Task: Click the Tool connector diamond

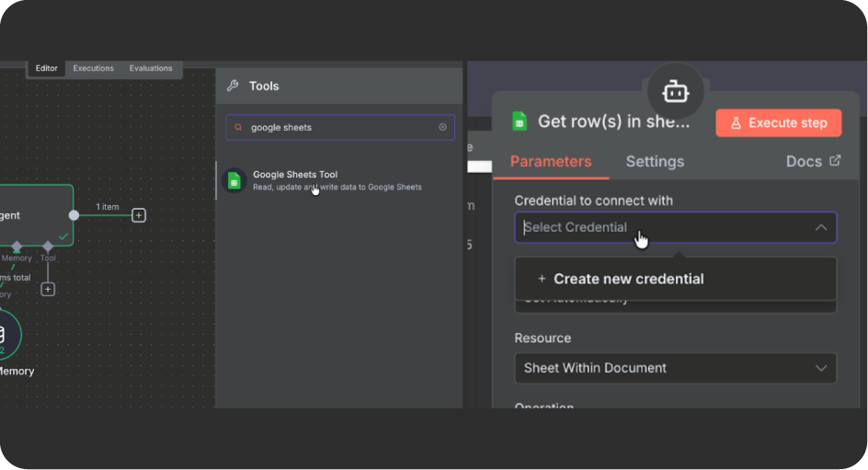Action: (48, 246)
